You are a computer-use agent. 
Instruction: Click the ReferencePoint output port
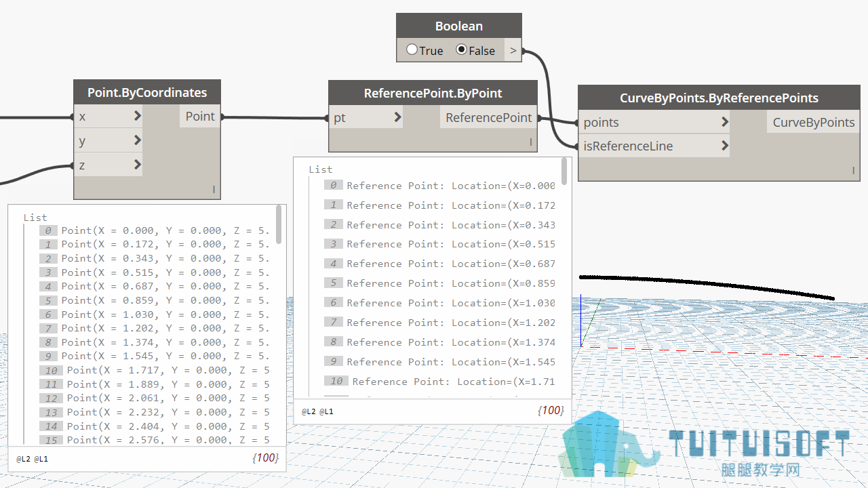pyautogui.click(x=489, y=118)
